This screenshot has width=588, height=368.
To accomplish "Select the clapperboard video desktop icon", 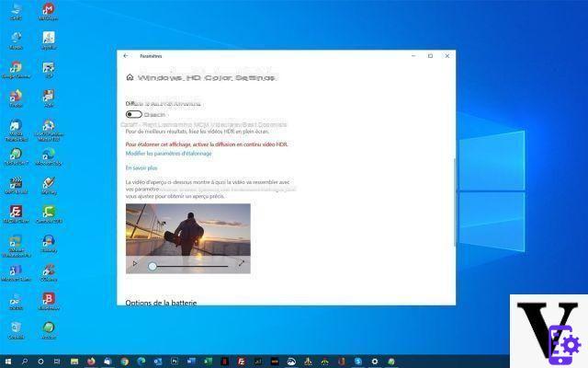I will click(16, 186).
